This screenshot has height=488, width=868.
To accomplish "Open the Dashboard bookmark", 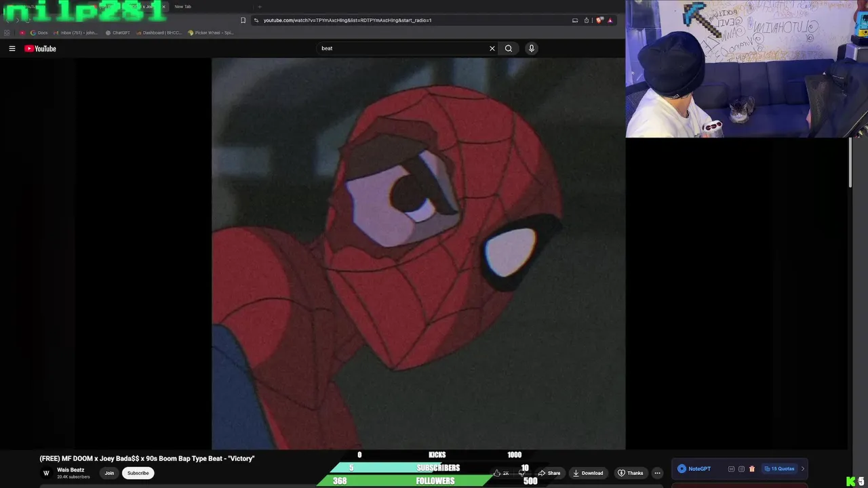I will [x=159, y=33].
